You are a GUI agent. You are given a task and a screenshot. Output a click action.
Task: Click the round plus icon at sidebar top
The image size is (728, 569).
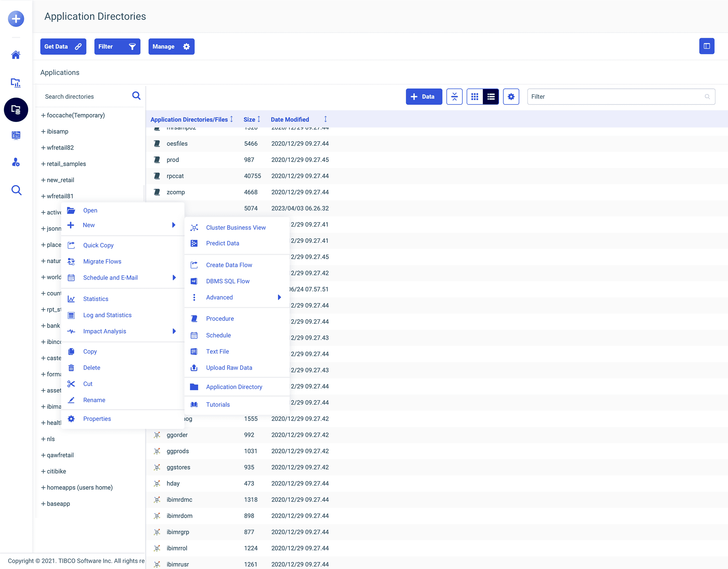coord(16,19)
